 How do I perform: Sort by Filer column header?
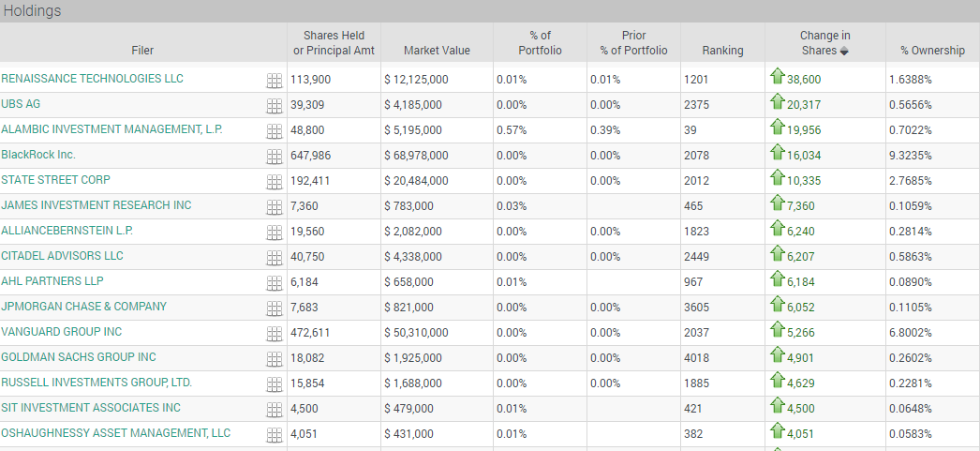142,50
